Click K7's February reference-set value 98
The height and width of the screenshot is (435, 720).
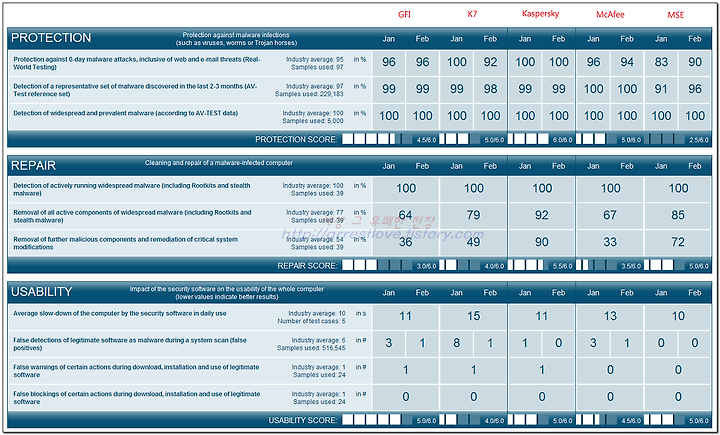(x=490, y=89)
